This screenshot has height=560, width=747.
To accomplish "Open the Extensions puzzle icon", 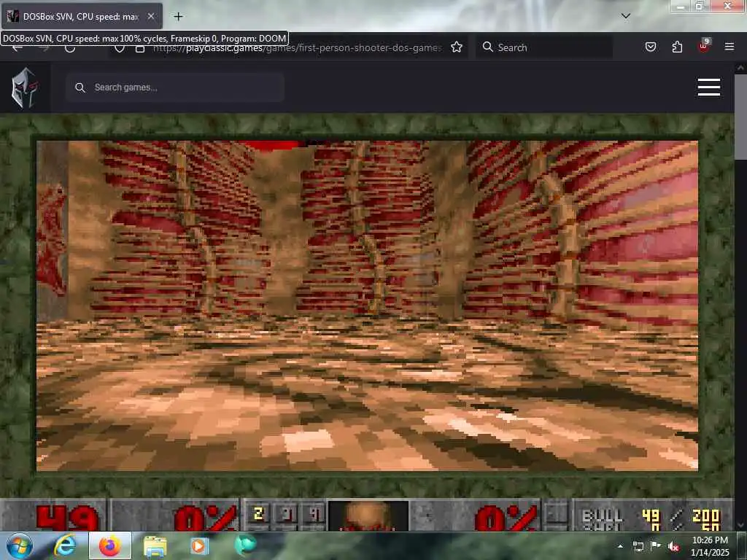I will click(x=677, y=47).
